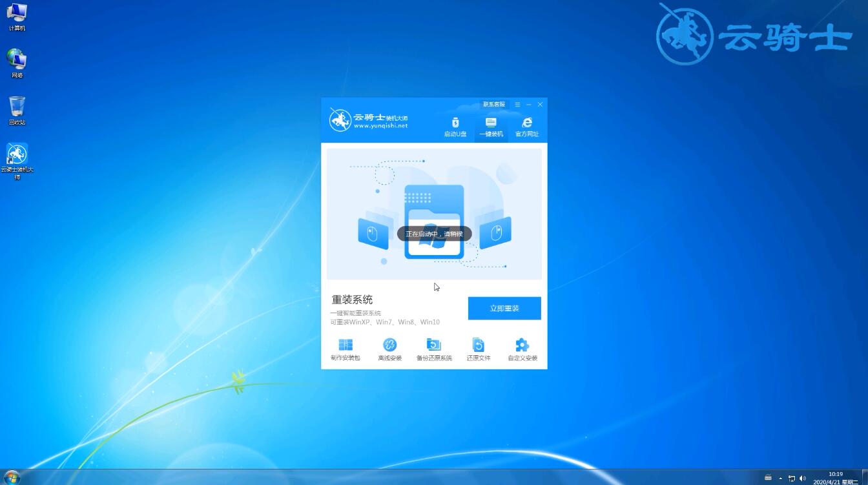Click the 可重装WinXP、Win7、Win8、Win10 text

(x=385, y=322)
